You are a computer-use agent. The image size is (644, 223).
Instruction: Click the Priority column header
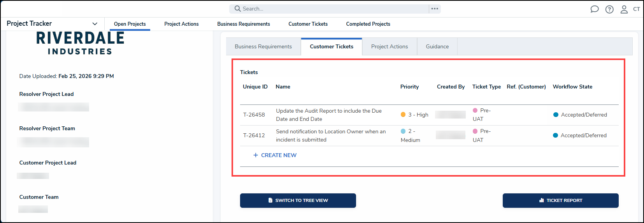tap(410, 87)
